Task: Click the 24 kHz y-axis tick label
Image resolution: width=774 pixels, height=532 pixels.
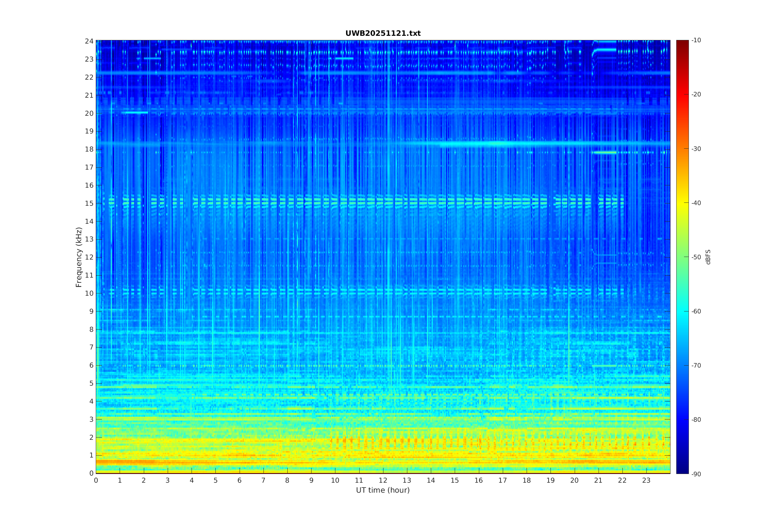Action: point(89,41)
